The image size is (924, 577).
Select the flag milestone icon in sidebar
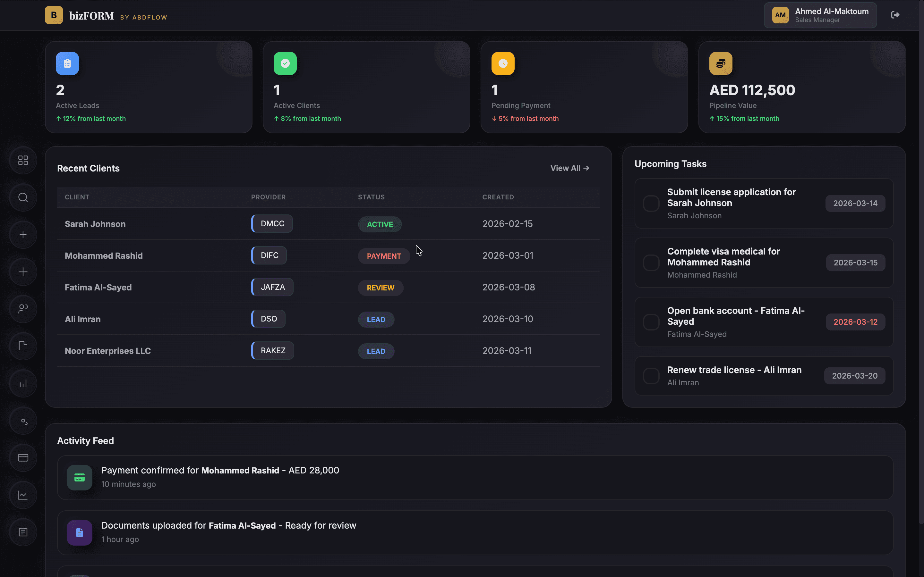click(23, 346)
